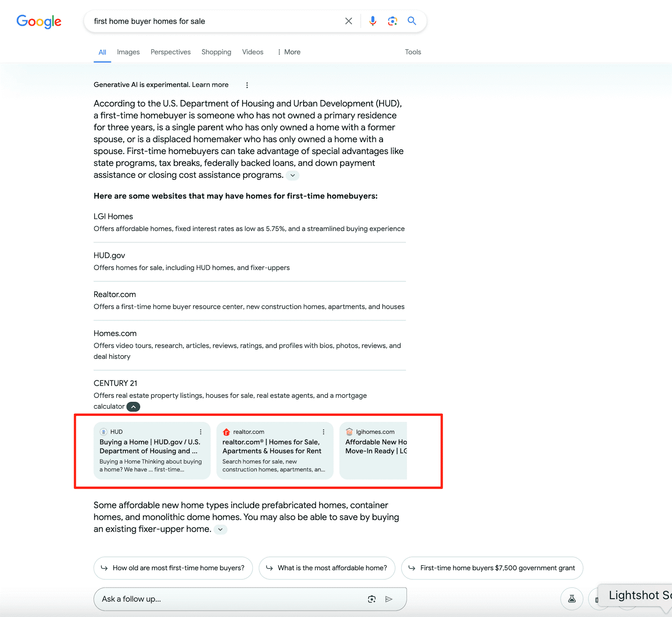Ask 'What is the most affordable home?'
The width and height of the screenshot is (672, 617).
point(327,568)
